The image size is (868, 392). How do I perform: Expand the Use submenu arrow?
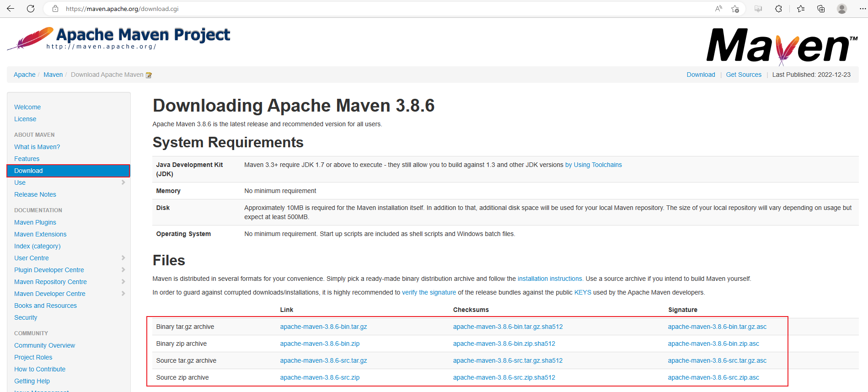click(x=123, y=183)
